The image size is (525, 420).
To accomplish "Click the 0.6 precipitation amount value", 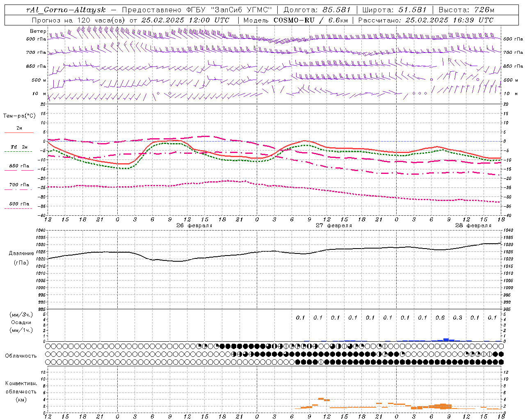I will (440, 317).
